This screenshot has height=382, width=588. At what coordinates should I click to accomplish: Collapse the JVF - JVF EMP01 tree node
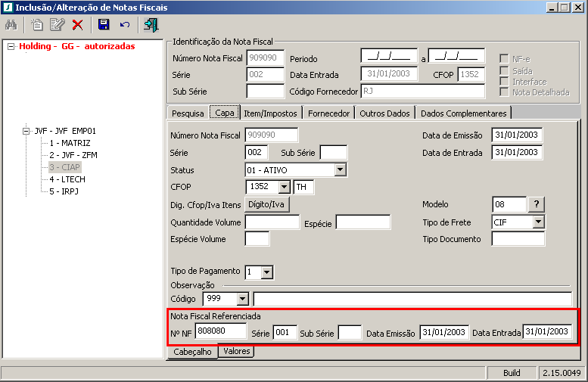tap(26, 131)
